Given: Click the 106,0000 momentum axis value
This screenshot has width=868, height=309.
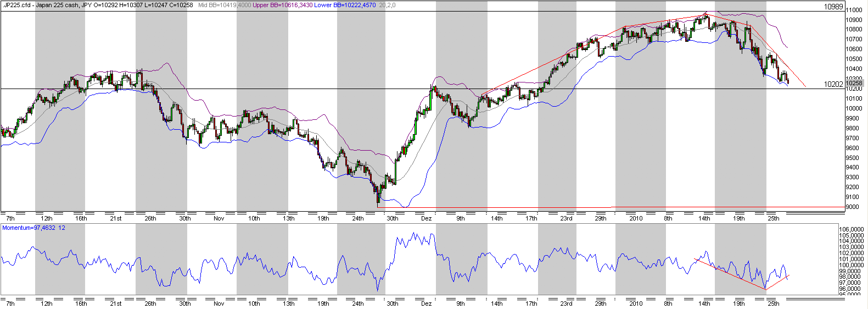Looking at the screenshot, I should 853,229.
